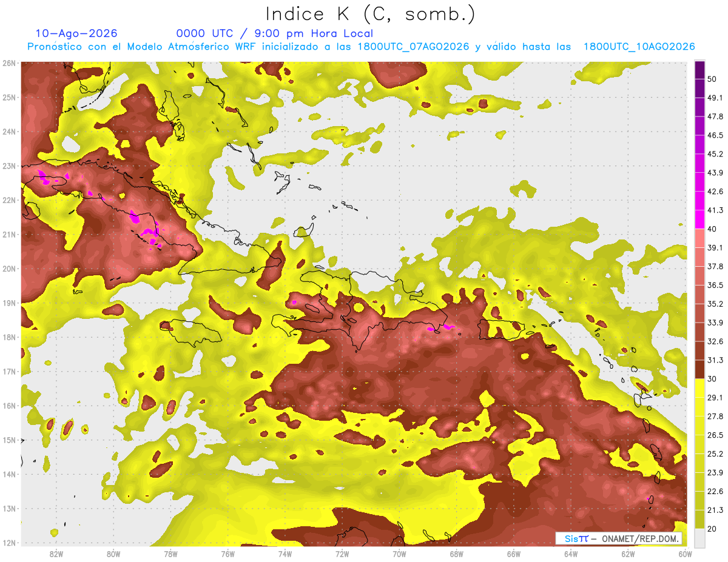The image size is (728, 562).
Task: Click longitude axis label '70W'
Action: (x=399, y=554)
